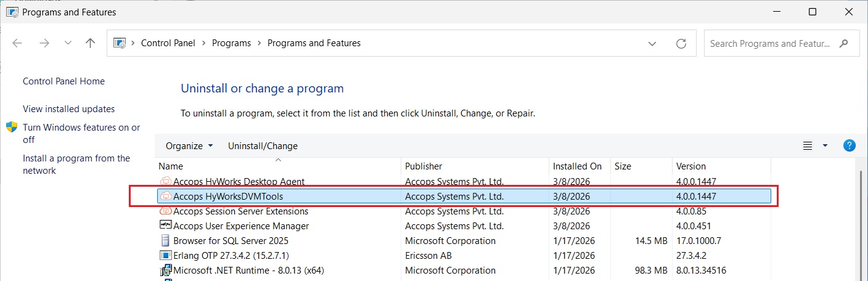The width and height of the screenshot is (868, 281).
Task: Refresh the Programs and Features list
Action: [x=681, y=43]
